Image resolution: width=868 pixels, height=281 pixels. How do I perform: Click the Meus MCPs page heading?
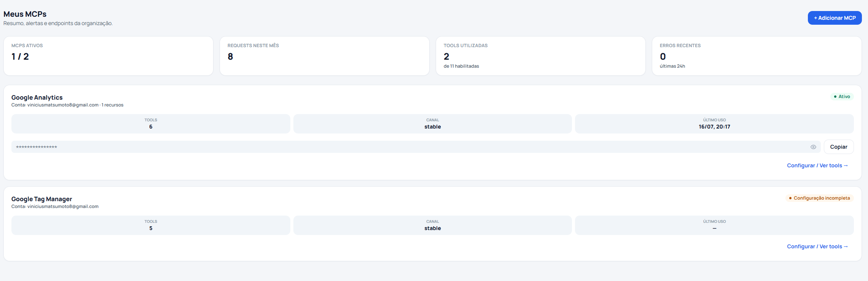point(25,14)
